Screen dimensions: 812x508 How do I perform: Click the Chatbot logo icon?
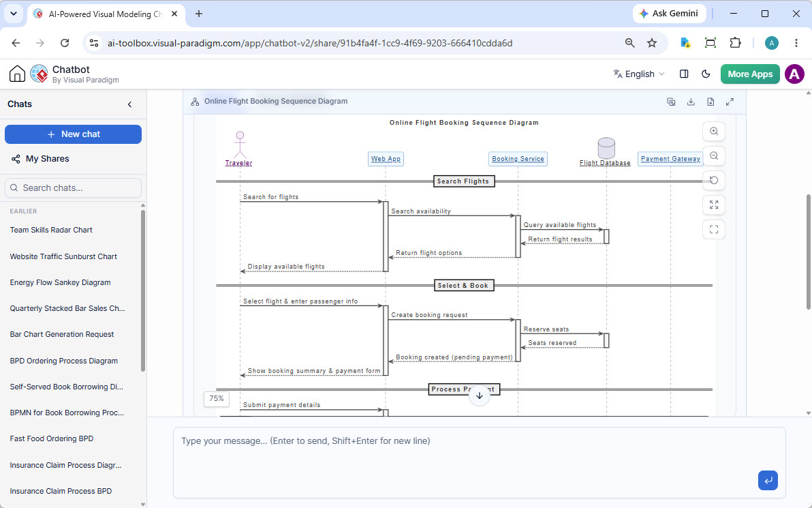coord(39,74)
